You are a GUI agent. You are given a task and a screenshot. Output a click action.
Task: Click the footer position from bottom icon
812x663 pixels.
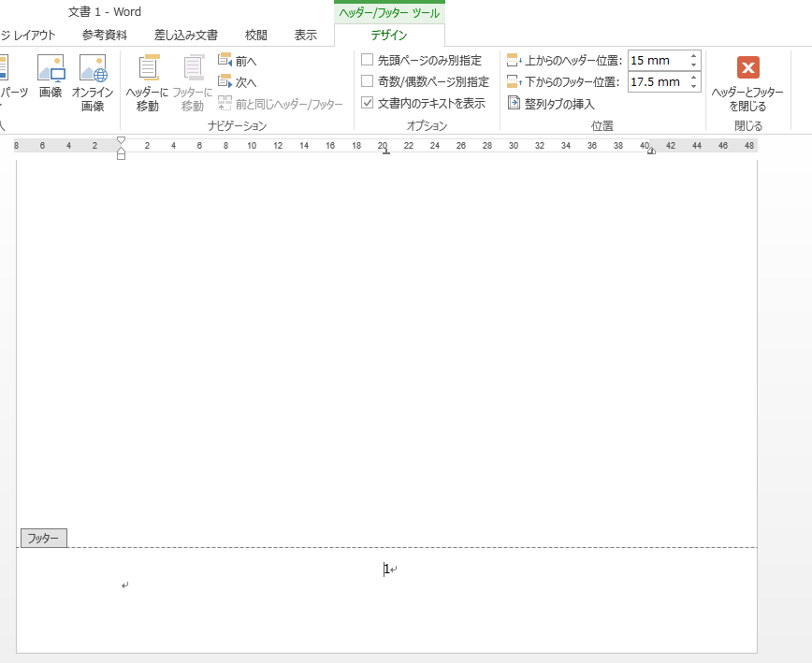click(514, 81)
